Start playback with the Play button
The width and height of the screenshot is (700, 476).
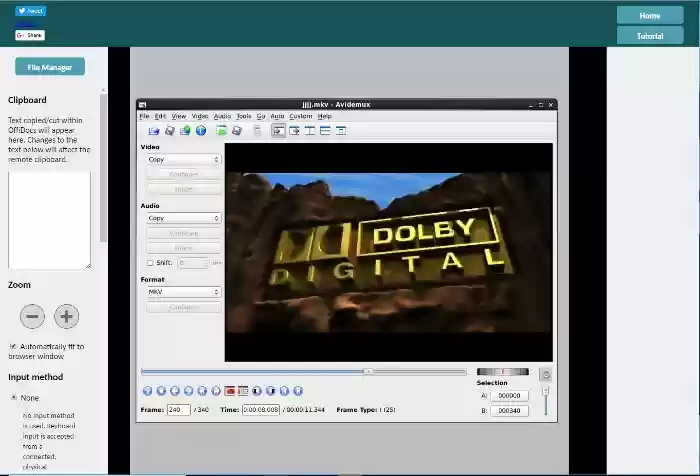coord(147,391)
